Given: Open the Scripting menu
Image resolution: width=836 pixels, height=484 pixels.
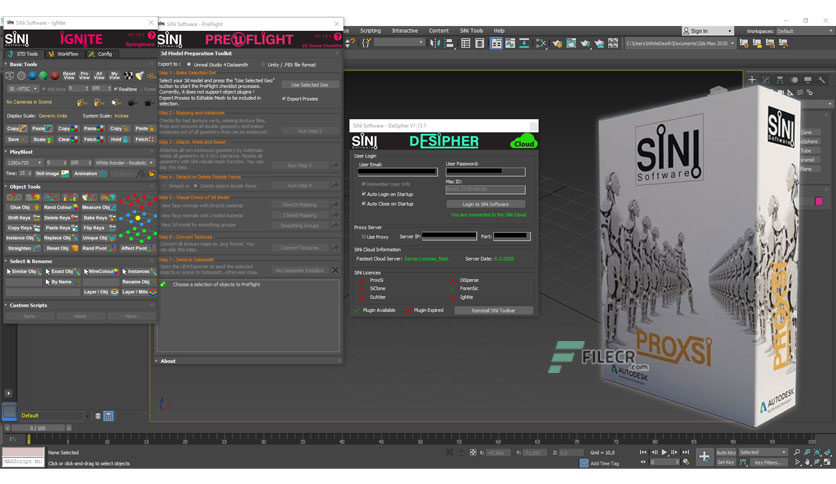Looking at the screenshot, I should 371,31.
